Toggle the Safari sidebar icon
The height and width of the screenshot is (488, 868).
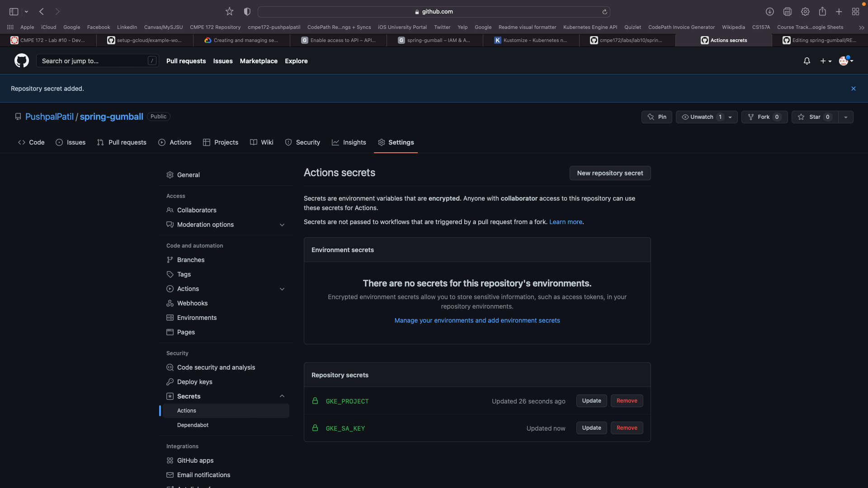pyautogui.click(x=14, y=12)
